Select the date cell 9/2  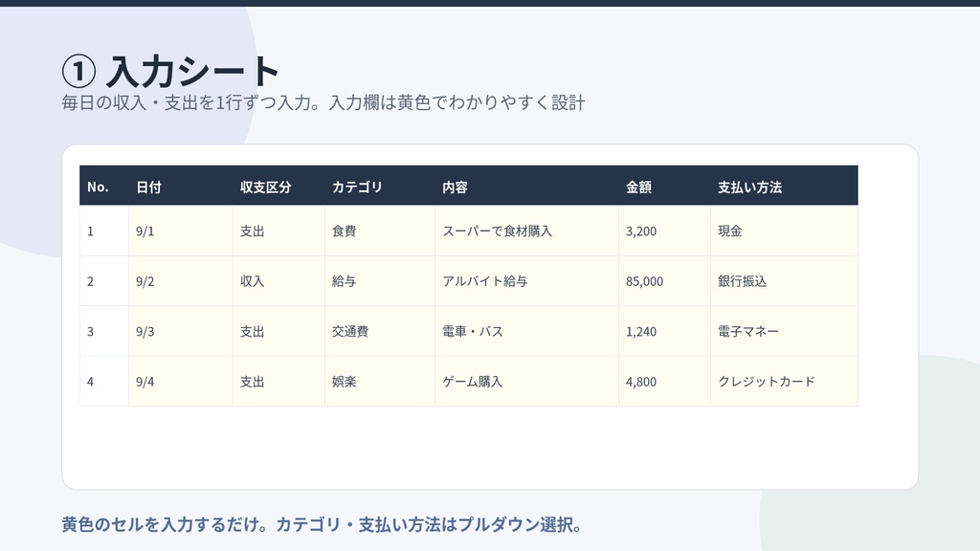point(181,281)
